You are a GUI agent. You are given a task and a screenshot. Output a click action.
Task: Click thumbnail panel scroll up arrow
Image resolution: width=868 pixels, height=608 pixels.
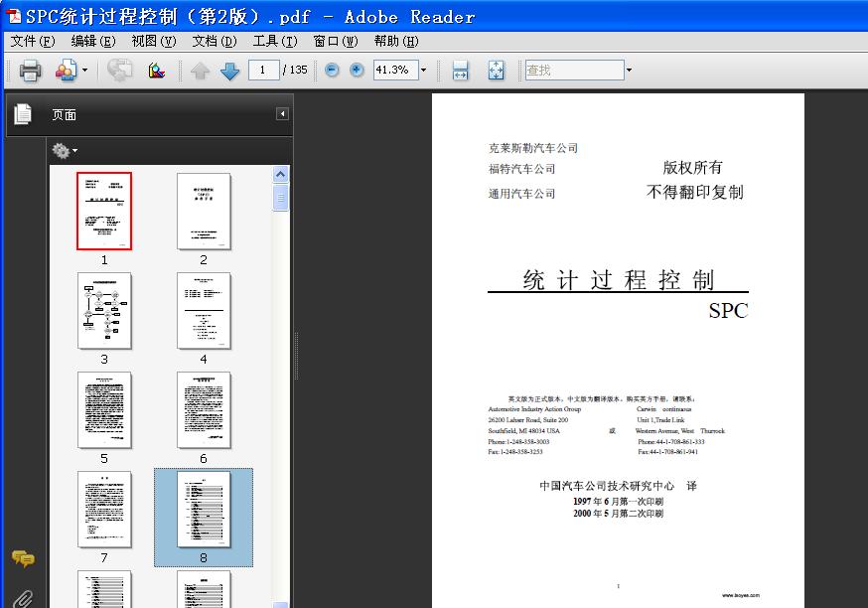(x=281, y=175)
